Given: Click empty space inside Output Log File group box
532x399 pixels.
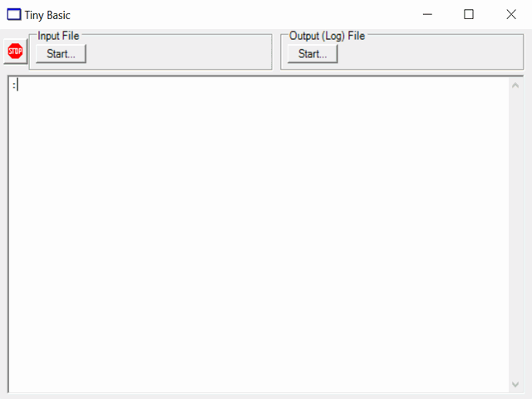Looking at the screenshot, I should [431, 53].
